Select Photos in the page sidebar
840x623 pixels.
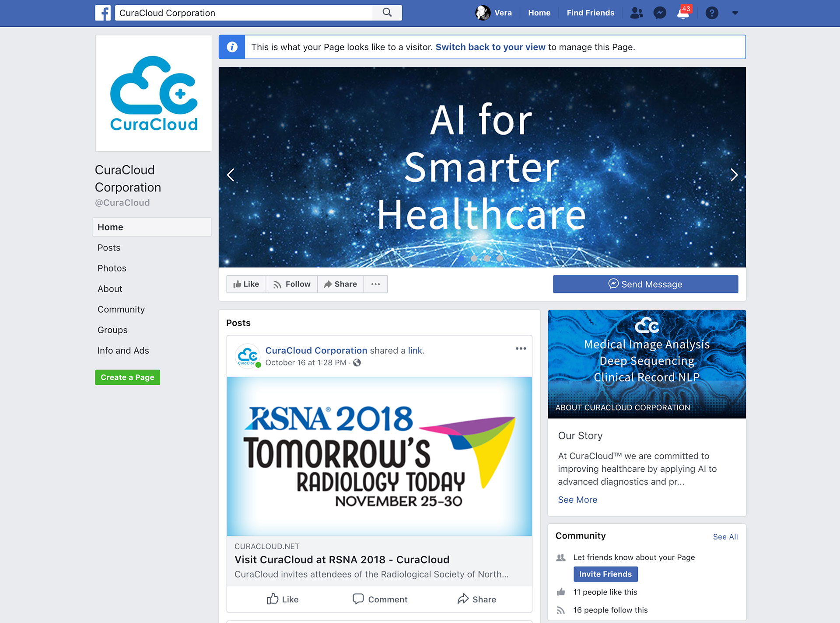point(112,268)
